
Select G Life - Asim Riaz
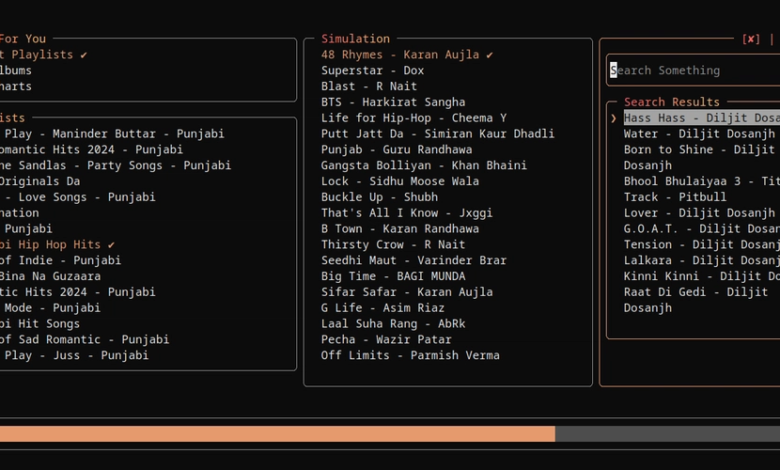pos(383,308)
